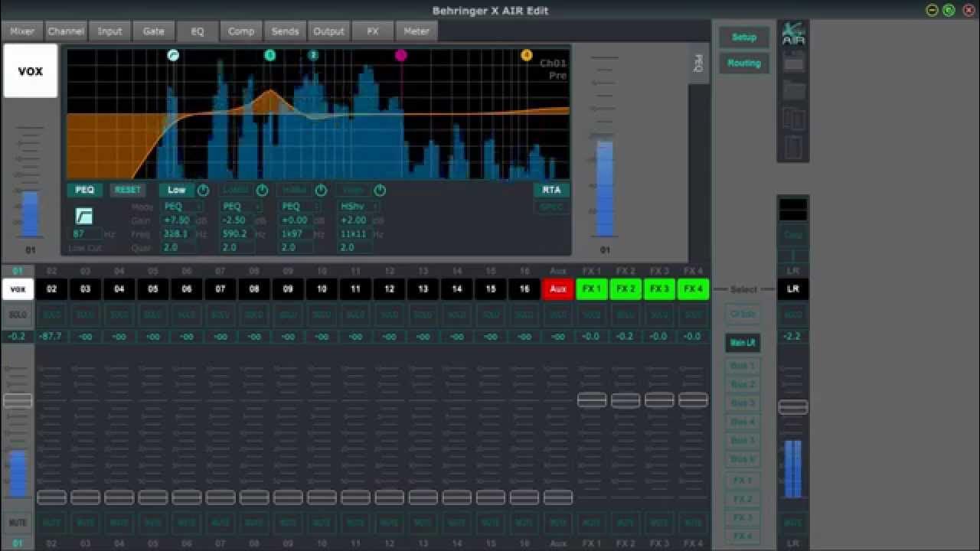Switch to the Channel tab
This screenshot has width=980, height=551.
(66, 31)
